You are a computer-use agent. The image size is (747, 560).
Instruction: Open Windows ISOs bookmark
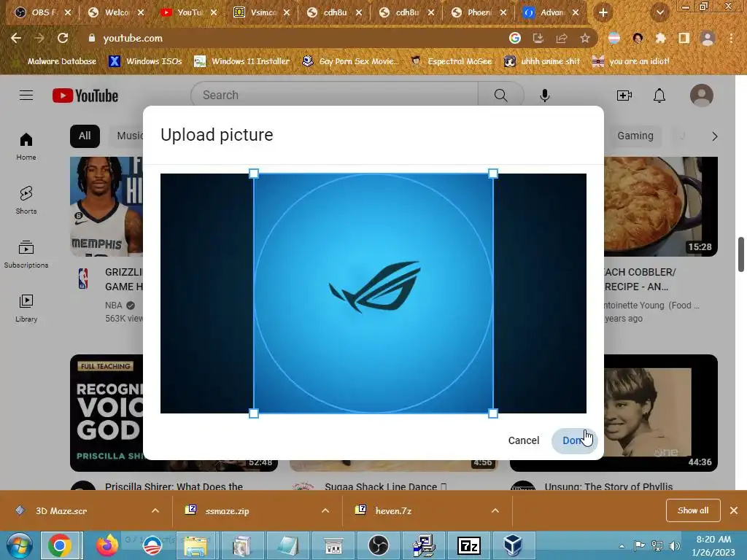tap(146, 61)
